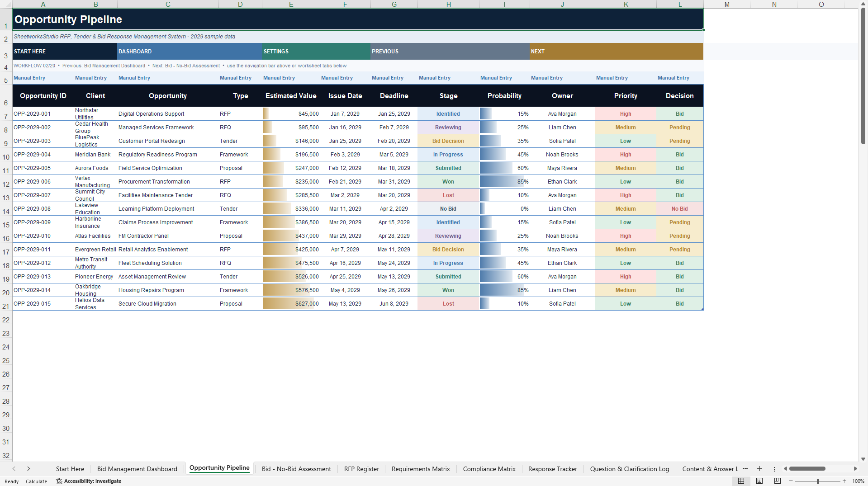Adjust the zoom slider handle
Image resolution: width=868 pixels, height=486 pixels.
(x=818, y=481)
